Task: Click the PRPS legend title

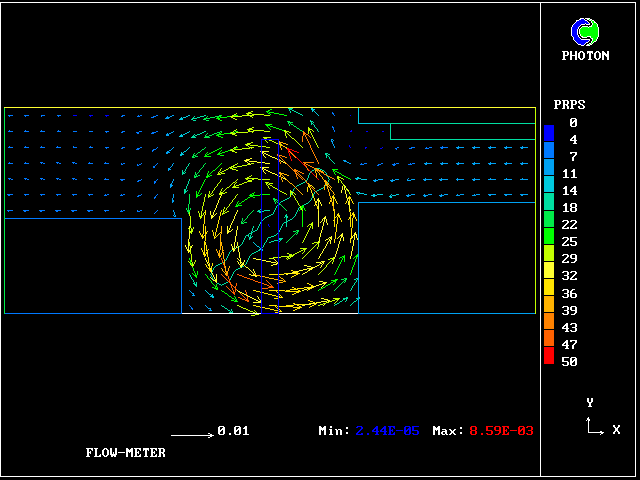Action: [569, 105]
